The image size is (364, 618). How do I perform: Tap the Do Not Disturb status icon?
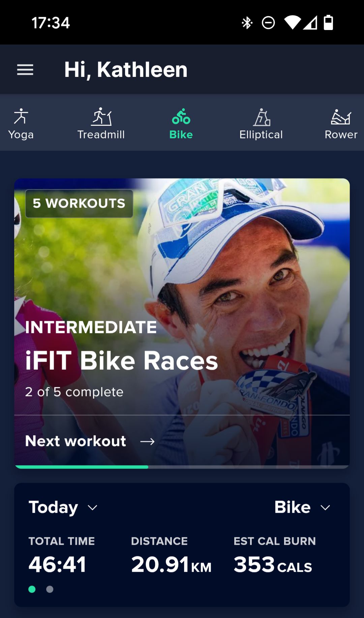pos(268,23)
